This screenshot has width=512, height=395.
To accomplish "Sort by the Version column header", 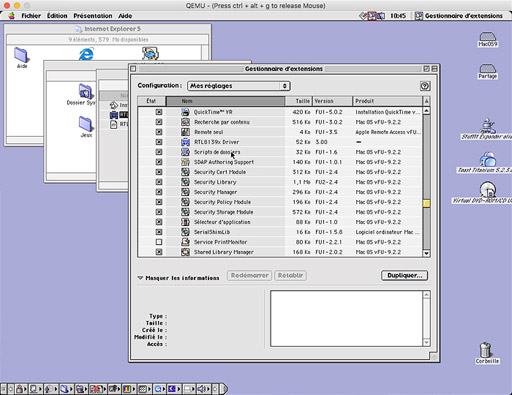I will (x=332, y=101).
